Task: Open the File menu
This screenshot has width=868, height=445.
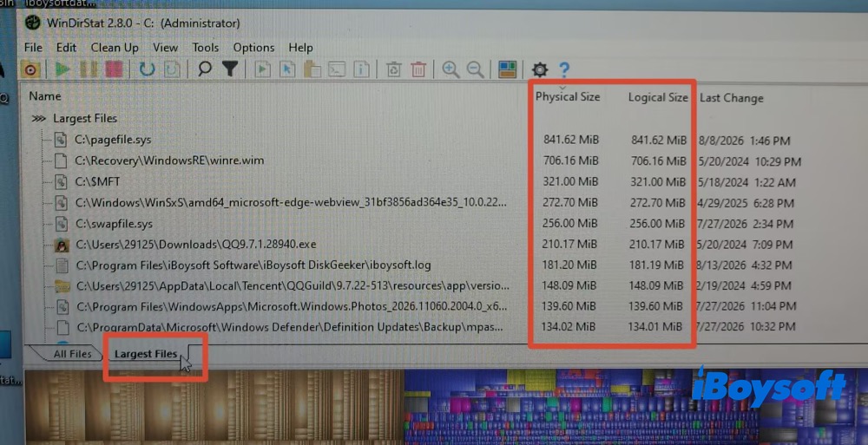Action: [33, 48]
